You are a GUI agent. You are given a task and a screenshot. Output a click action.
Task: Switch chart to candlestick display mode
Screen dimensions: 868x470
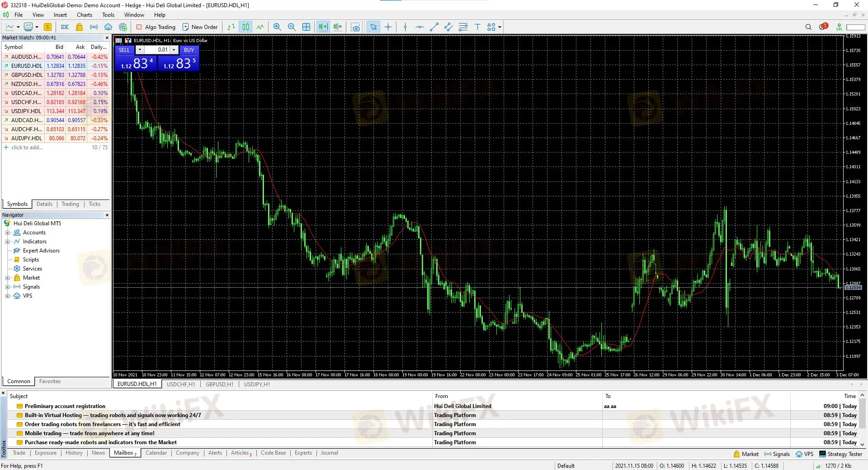pyautogui.click(x=245, y=27)
